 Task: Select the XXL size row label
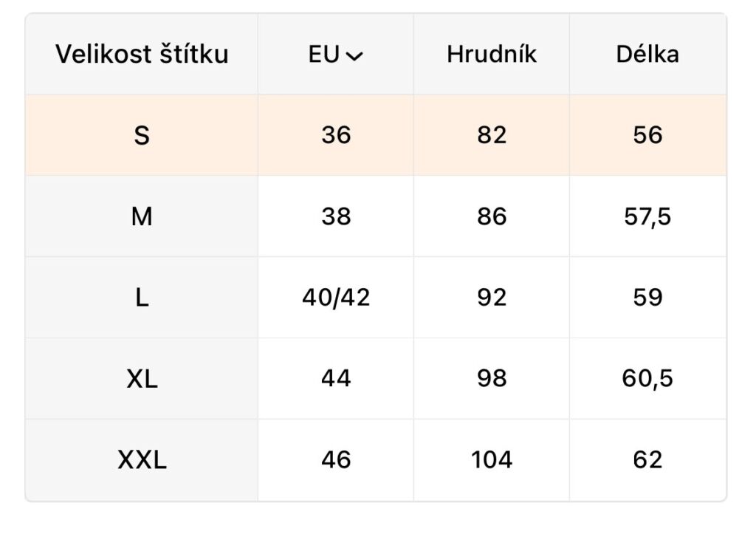coord(142,461)
